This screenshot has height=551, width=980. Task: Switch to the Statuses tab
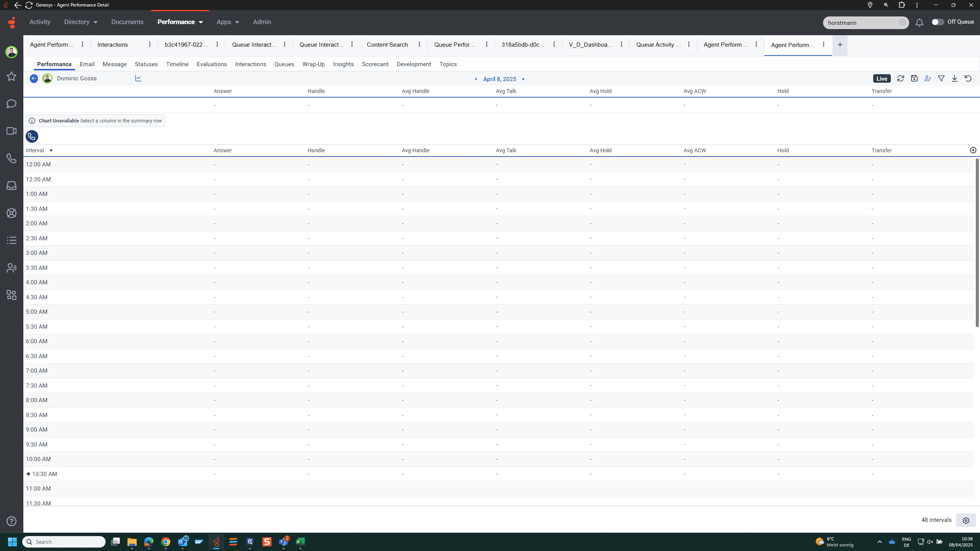[x=146, y=64]
